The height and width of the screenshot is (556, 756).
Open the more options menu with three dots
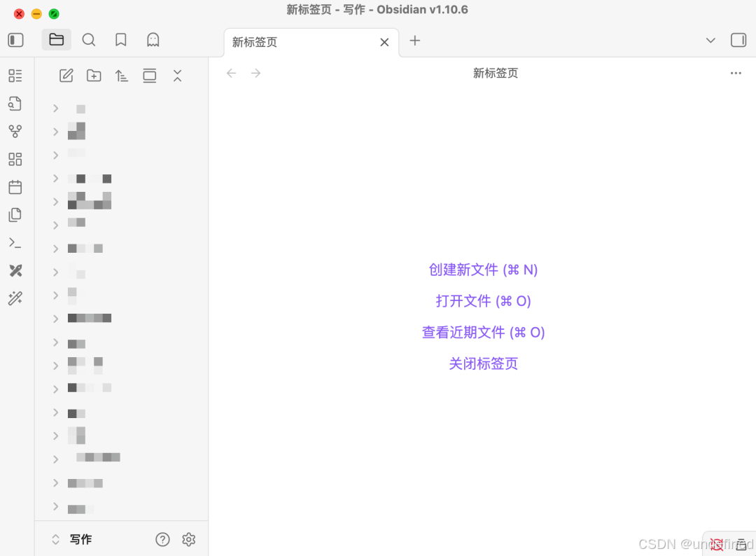[736, 73]
